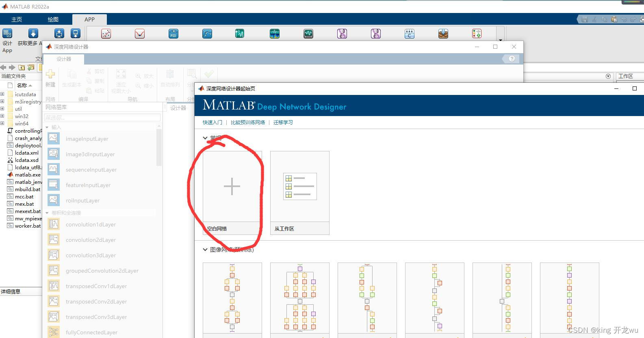Collapse the 常规 section on start page

coord(205,138)
